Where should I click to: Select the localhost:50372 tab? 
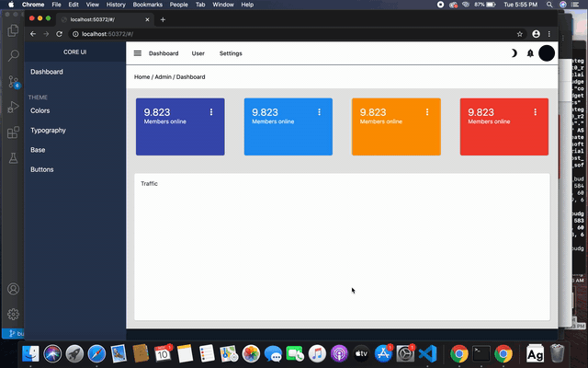[106, 19]
